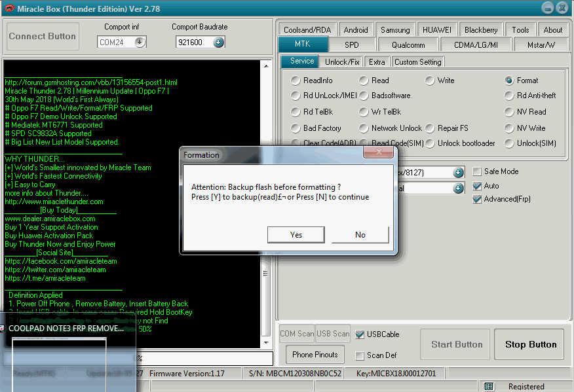This screenshot has height=392, width=574.
Task: Expand the second dropdown below the /8127) box
Action: click(458, 188)
